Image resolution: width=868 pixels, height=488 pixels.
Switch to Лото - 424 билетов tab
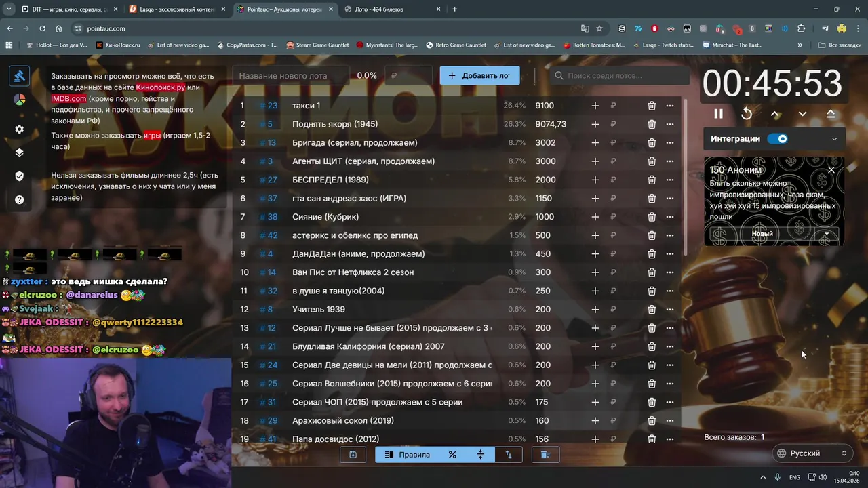392,9
